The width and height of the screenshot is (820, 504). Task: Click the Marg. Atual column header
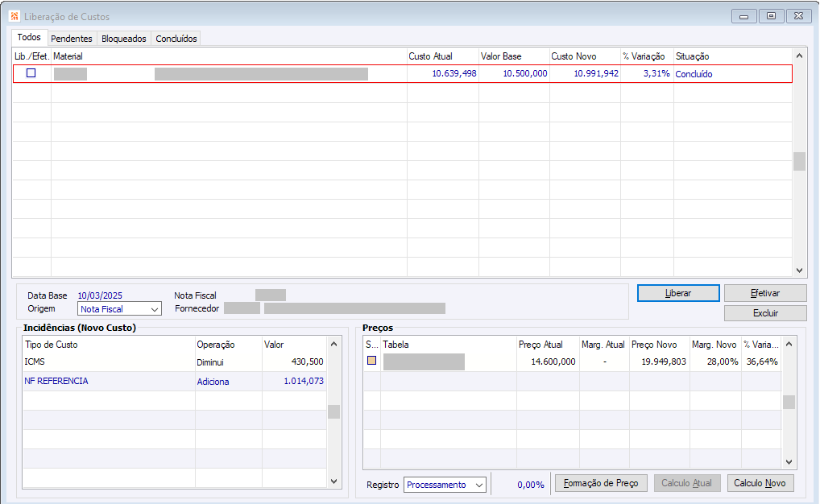[x=603, y=345]
